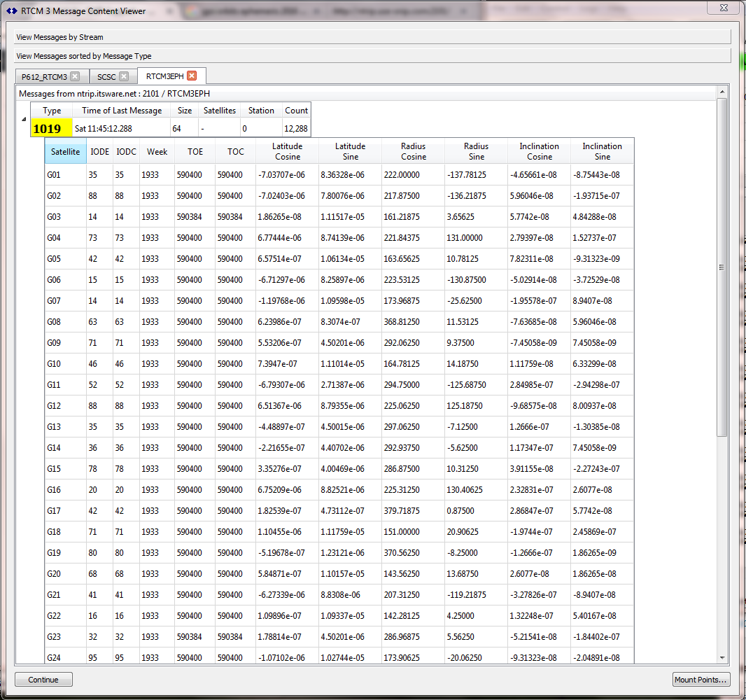The height and width of the screenshot is (700, 746).
Task: Sort by Inclination Sine column header
Action: [603, 151]
